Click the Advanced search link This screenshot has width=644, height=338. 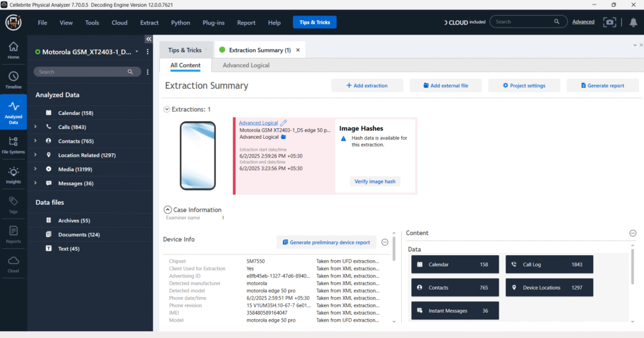[583, 22]
